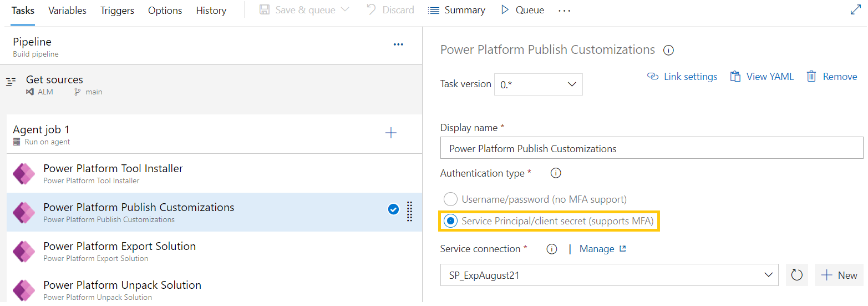
Task: Click the Discard button
Action: tap(390, 10)
